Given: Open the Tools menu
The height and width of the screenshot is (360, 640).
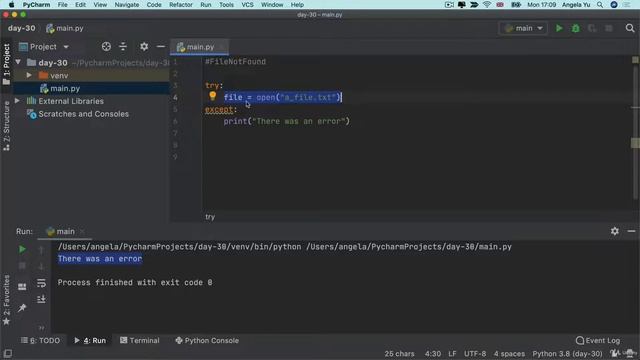Looking at the screenshot, I should [x=226, y=5].
